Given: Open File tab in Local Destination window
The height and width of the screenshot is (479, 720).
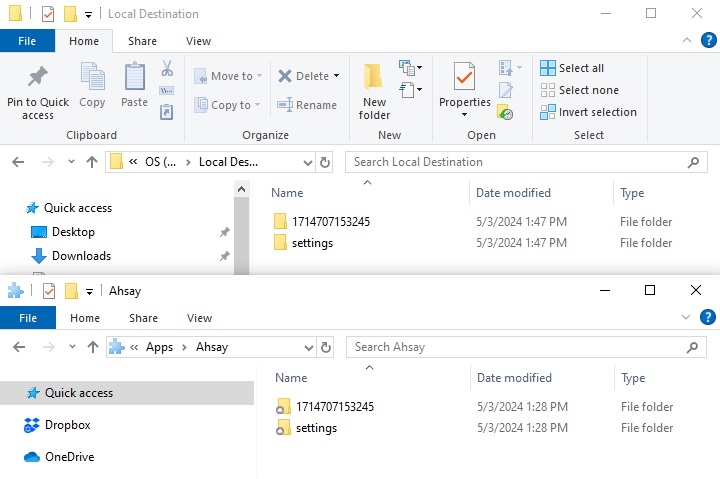Looking at the screenshot, I should tap(27, 41).
